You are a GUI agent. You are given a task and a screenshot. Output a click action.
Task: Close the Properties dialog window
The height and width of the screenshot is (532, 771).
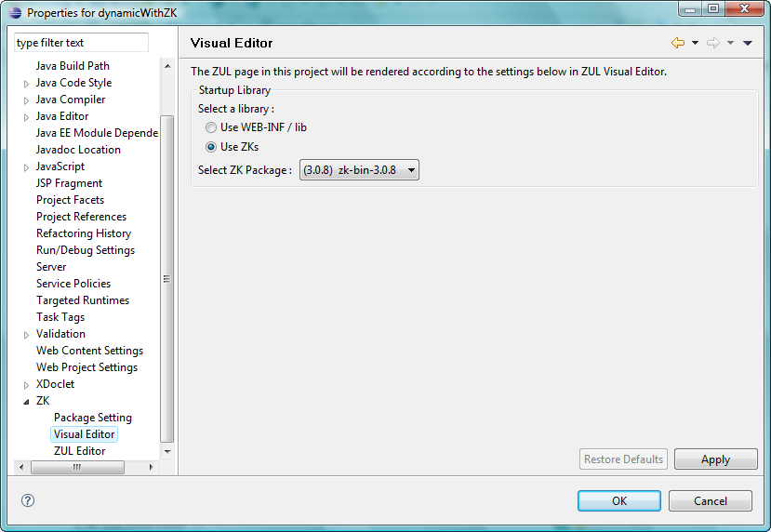point(744,9)
